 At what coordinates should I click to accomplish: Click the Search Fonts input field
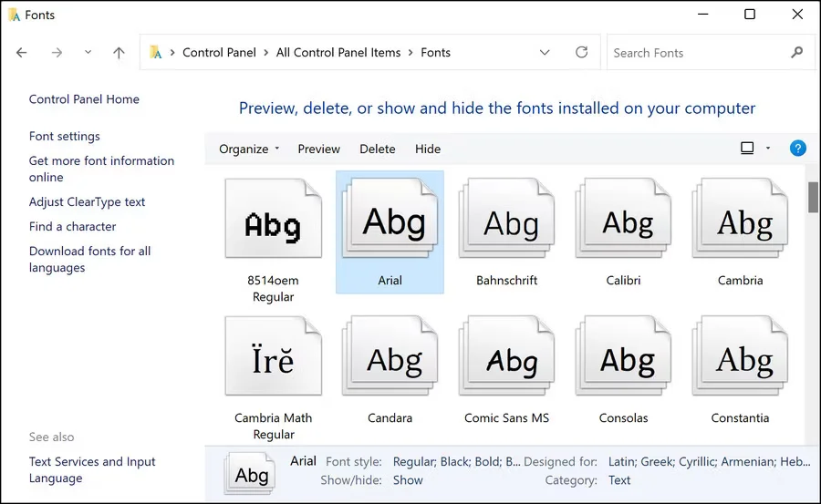698,53
